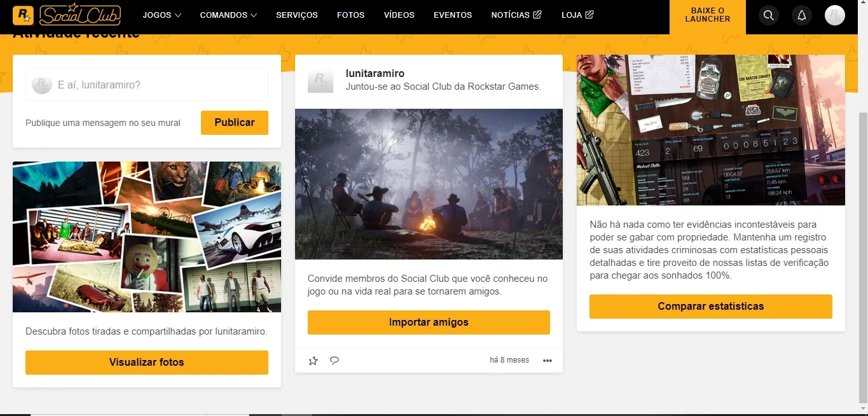Screen dimensions: 868x416
Task: Open lunitaramiro username link in post
Action: click(375, 74)
